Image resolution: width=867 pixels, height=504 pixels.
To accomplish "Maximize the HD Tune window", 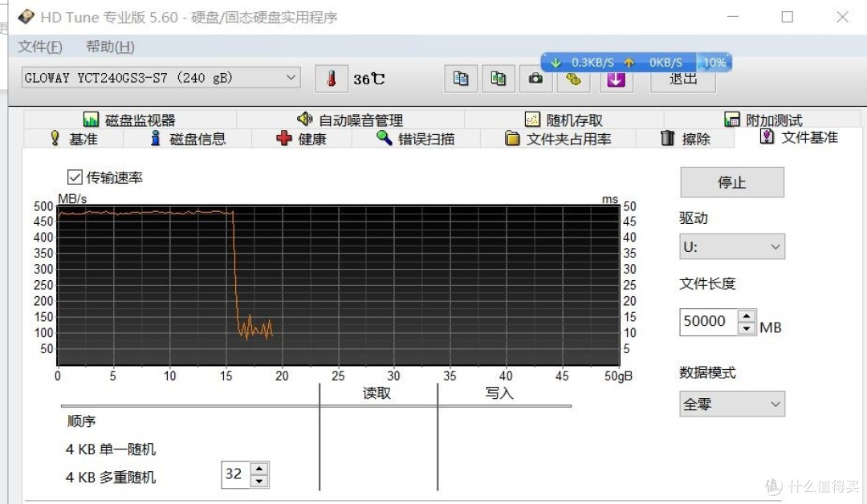I will (x=788, y=17).
